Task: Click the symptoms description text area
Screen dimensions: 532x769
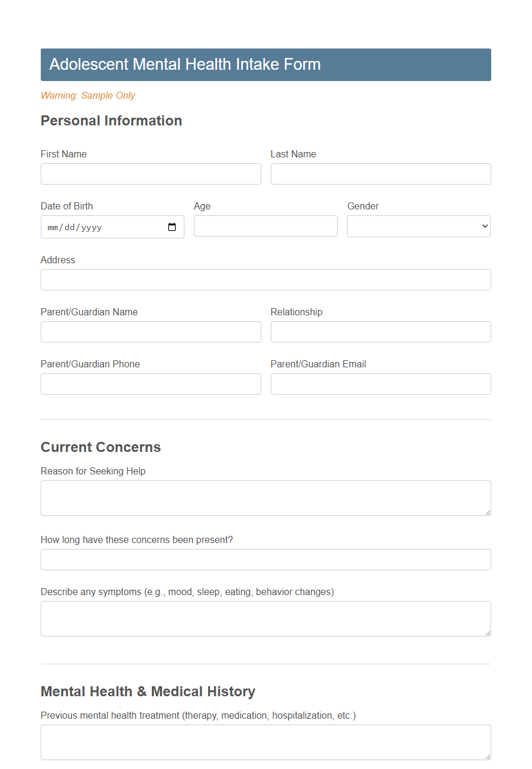Action: (265, 618)
